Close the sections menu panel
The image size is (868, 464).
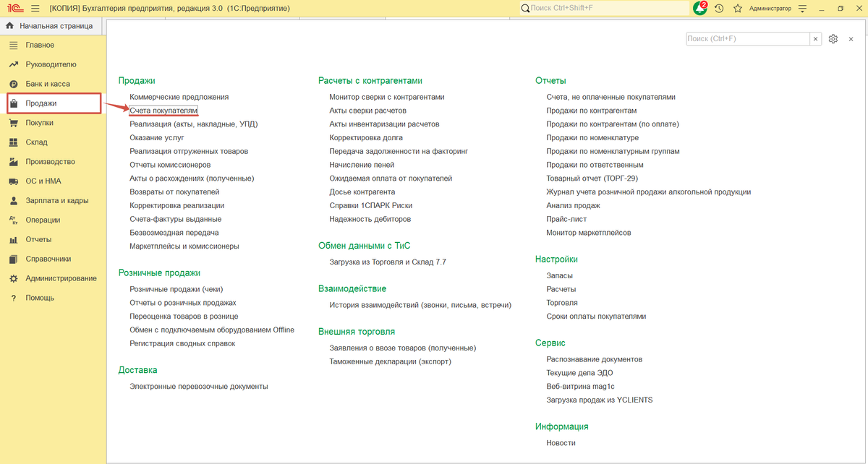point(853,39)
